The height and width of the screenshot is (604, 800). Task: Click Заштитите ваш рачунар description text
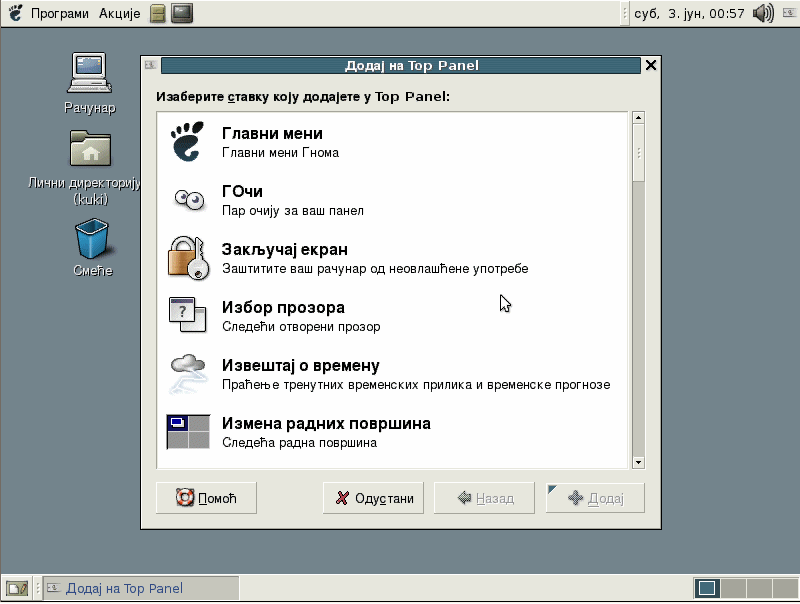point(375,269)
